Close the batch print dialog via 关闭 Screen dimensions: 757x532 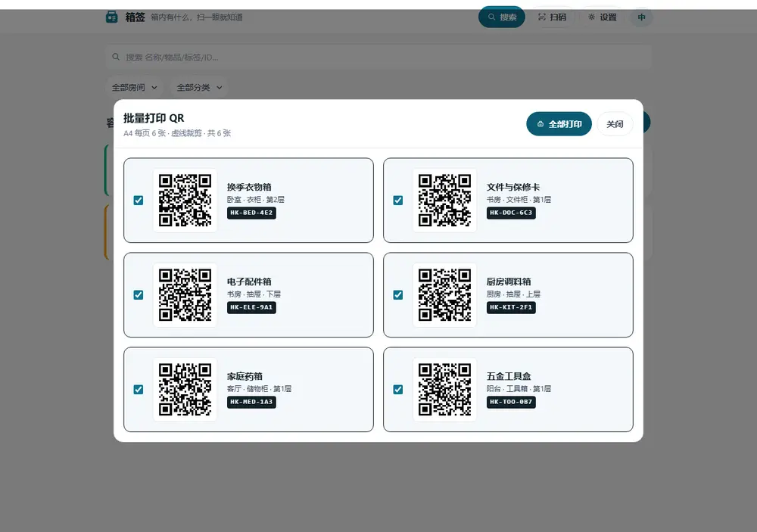tap(615, 124)
